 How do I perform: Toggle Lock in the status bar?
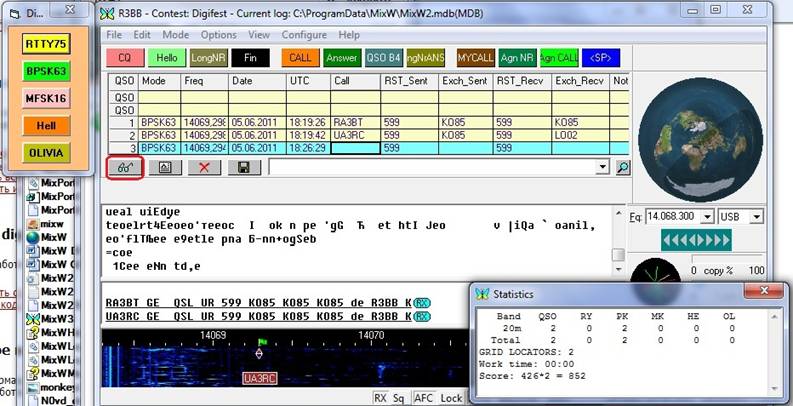click(x=451, y=398)
